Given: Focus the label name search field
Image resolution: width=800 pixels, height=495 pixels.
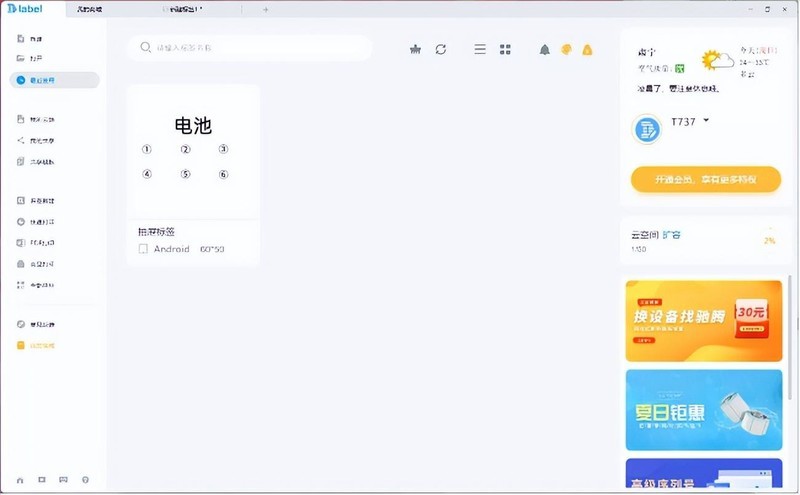Looking at the screenshot, I should click(x=250, y=48).
